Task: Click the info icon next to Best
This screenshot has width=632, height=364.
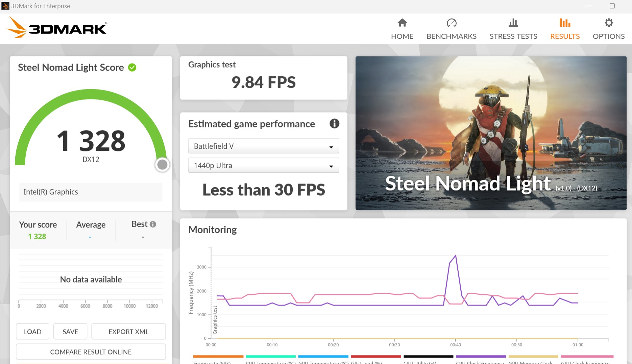Action: (x=153, y=224)
